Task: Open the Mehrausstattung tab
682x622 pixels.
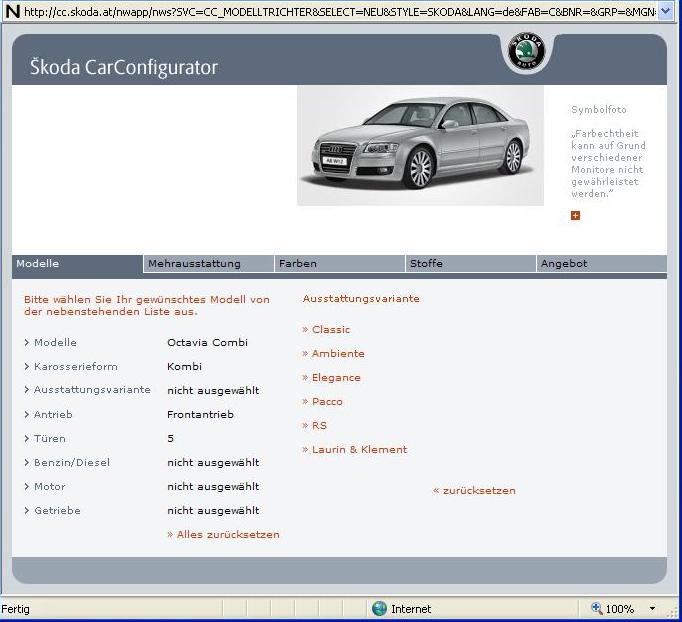Action: coord(208,264)
